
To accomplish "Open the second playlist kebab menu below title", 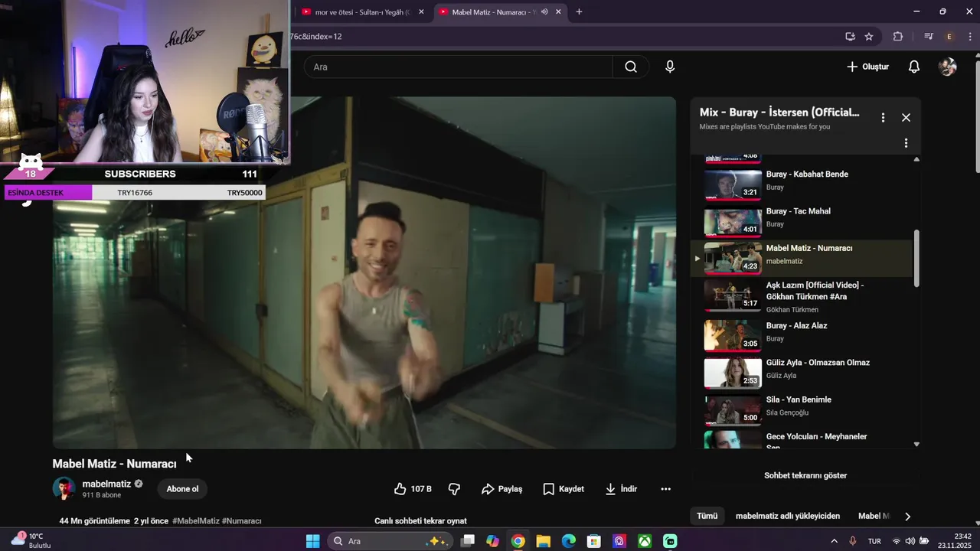I will coord(906,143).
